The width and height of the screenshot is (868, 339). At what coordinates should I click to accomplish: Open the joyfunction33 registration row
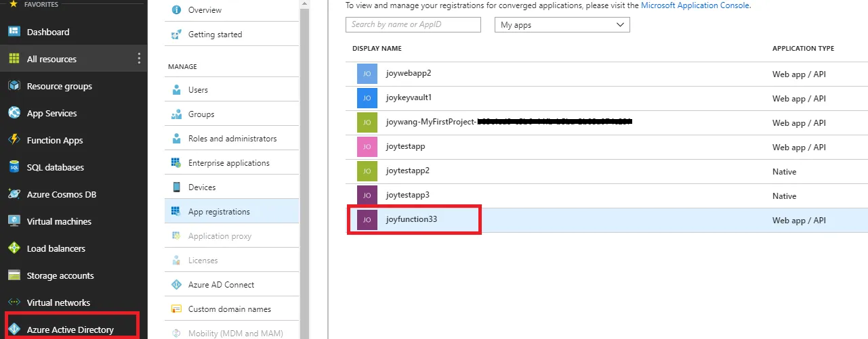point(607,220)
